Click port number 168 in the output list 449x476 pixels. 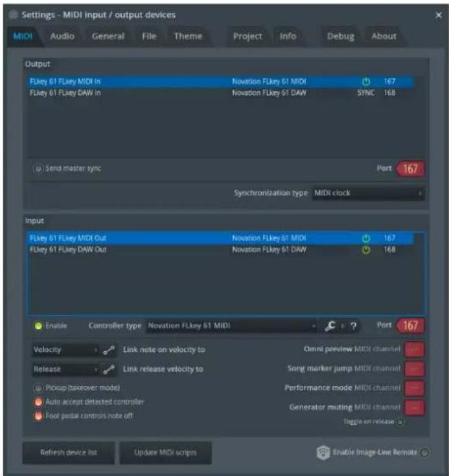pos(389,93)
